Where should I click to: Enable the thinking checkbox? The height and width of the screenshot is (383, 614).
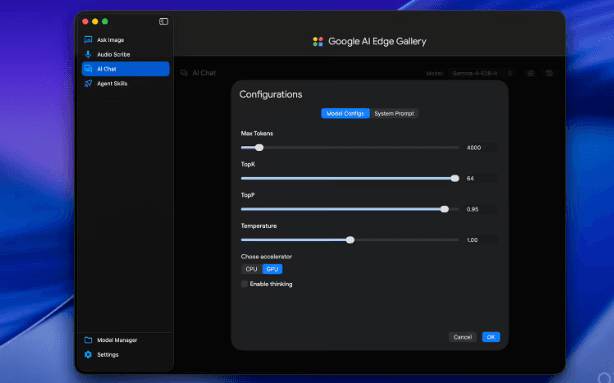(244, 284)
